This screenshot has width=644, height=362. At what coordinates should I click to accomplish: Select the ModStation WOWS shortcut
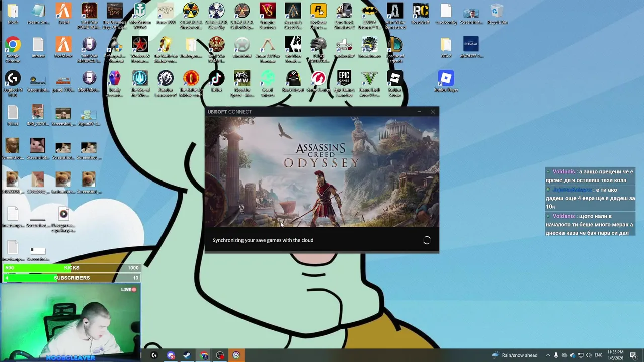[x=140, y=16]
